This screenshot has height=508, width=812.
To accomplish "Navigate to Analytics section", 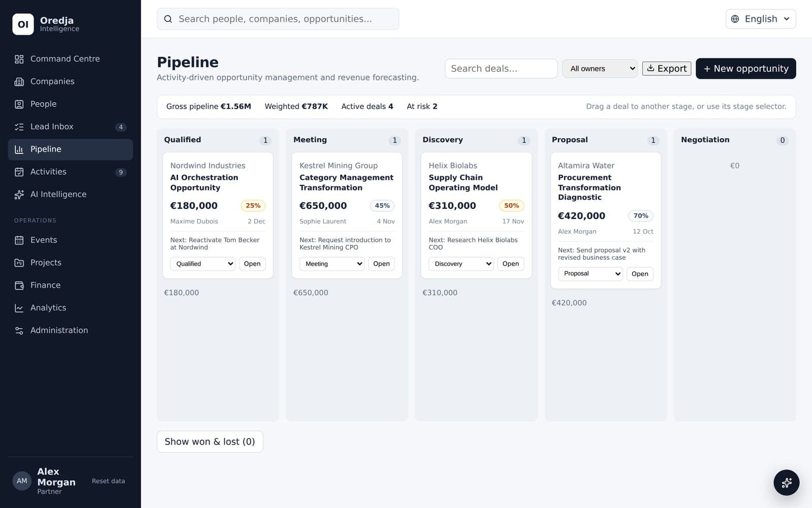I will 71,308.
